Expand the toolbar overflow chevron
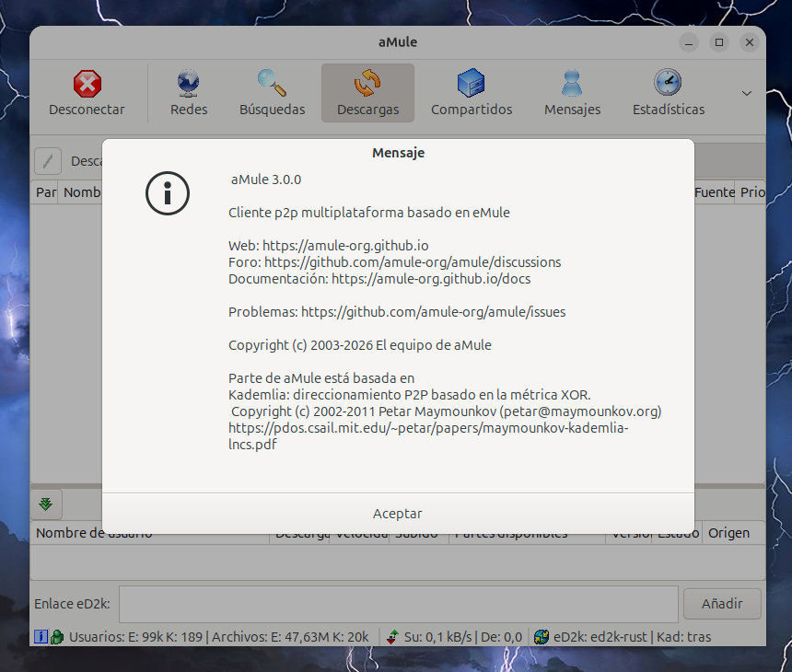The image size is (792, 672). 747,93
